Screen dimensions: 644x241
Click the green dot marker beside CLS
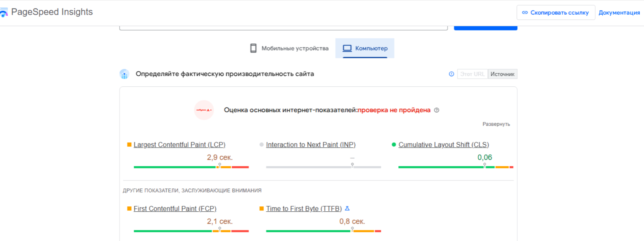(394, 145)
